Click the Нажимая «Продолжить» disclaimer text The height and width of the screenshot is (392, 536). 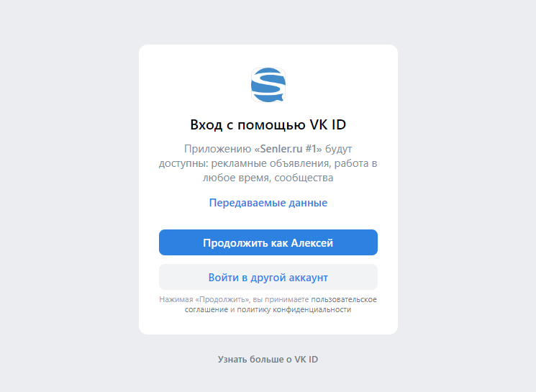(x=204, y=299)
